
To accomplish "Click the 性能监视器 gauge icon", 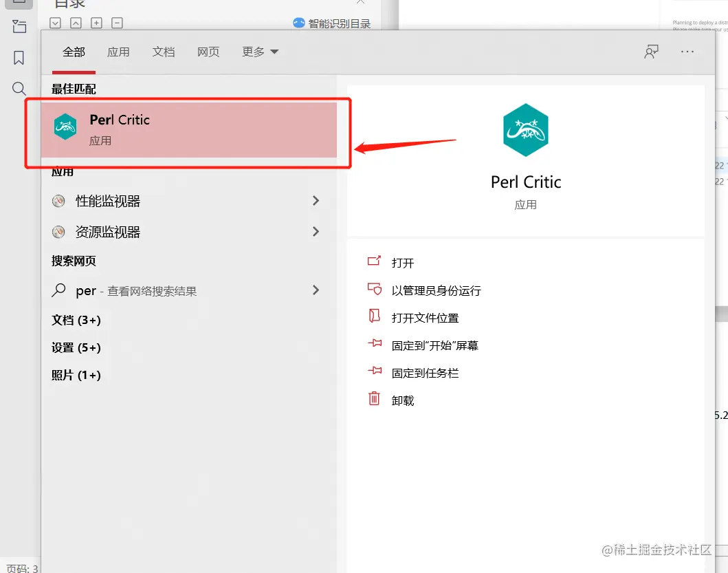I will point(58,201).
